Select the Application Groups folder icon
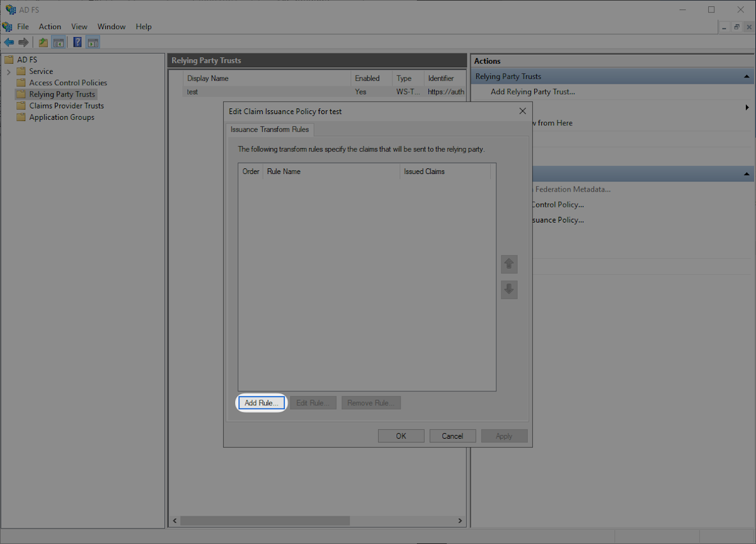 tap(21, 117)
